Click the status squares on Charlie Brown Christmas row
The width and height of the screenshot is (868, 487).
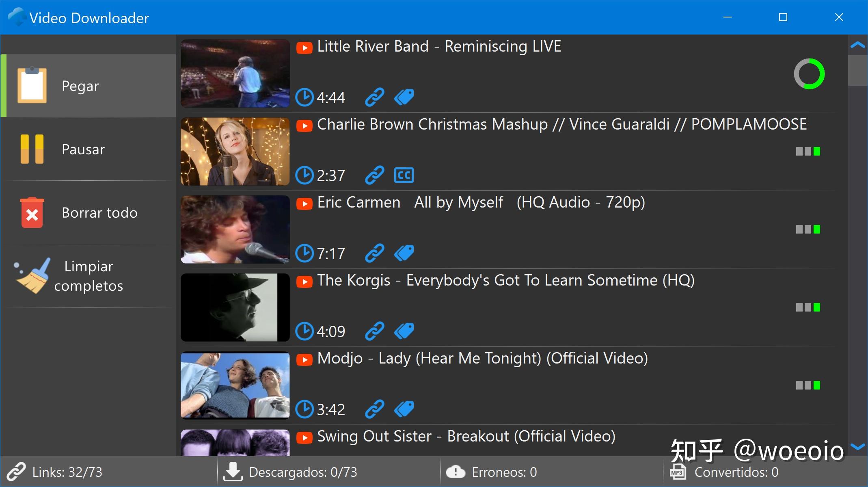click(808, 152)
